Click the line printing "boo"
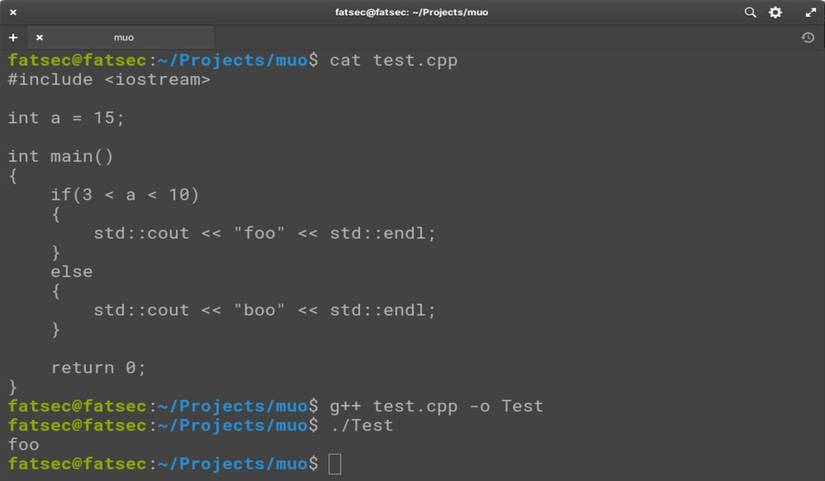 click(265, 310)
